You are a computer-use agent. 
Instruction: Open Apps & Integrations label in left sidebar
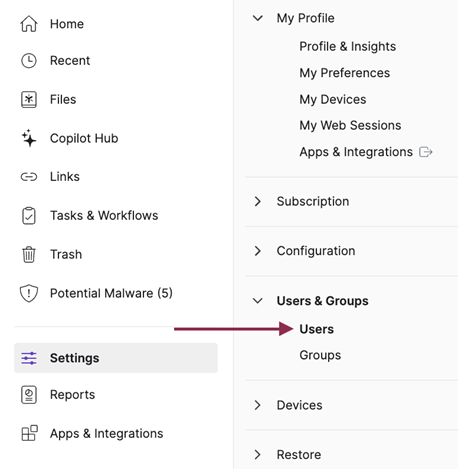[x=107, y=434]
